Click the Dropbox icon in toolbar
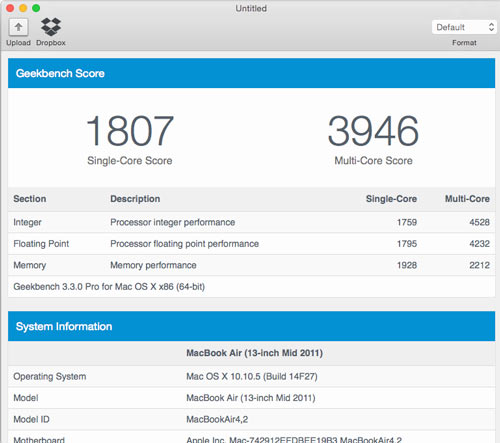Image resolution: width=500 pixels, height=443 pixels. (51, 27)
